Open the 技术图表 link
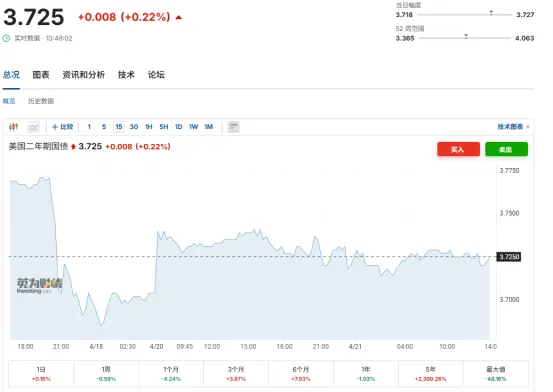The image size is (553, 392). [513, 127]
